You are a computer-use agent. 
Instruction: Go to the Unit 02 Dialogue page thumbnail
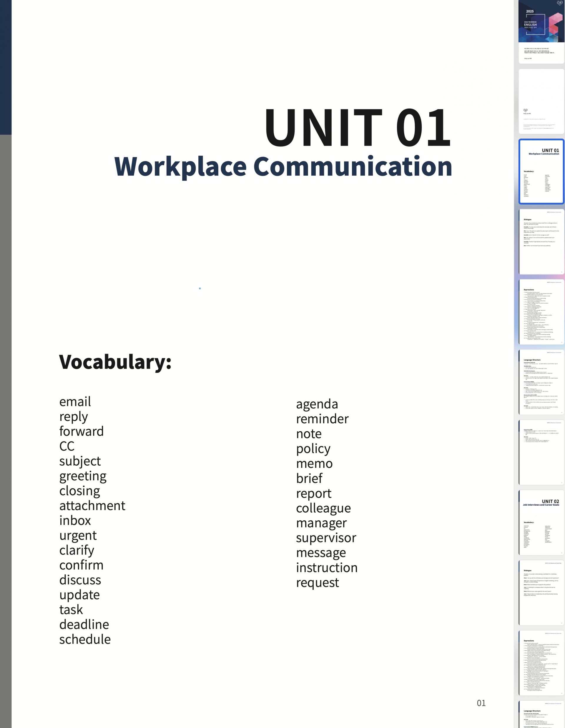(541, 592)
